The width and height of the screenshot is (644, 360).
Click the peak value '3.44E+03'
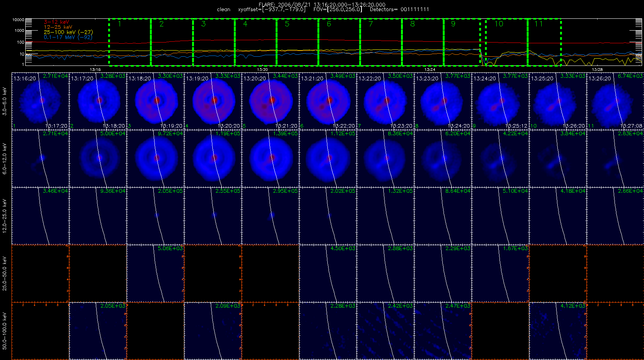[x=286, y=76]
